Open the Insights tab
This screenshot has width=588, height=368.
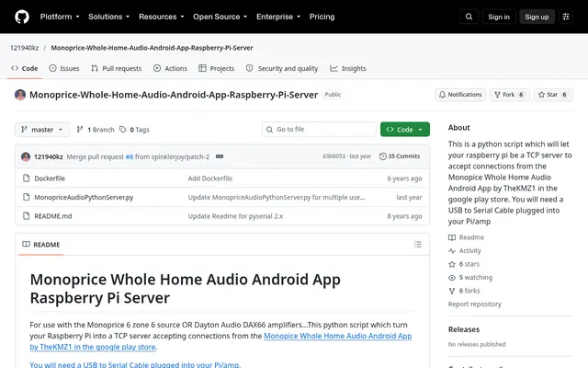coord(348,68)
